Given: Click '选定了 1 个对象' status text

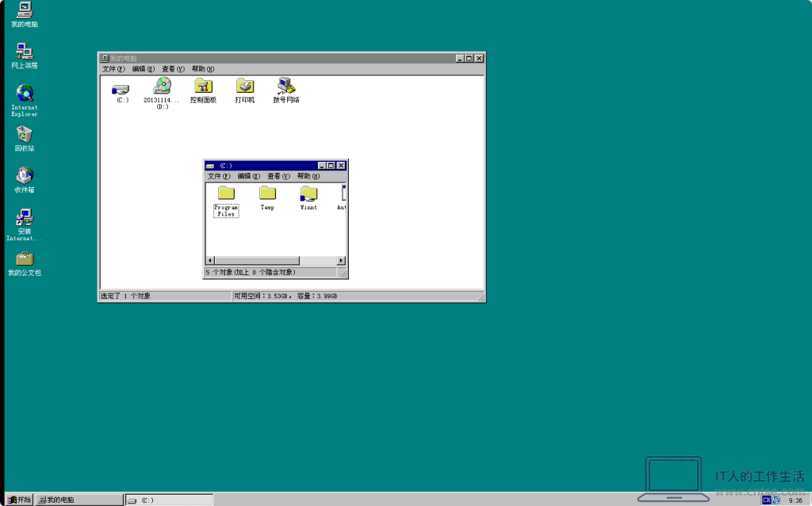Looking at the screenshot, I should tap(126, 296).
